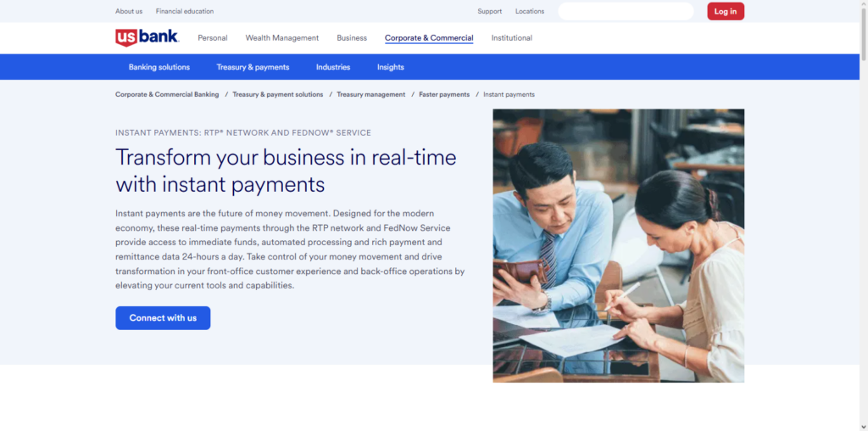The width and height of the screenshot is (868, 431).
Task: Click the Instant payments breadcrumb text
Action: point(509,95)
